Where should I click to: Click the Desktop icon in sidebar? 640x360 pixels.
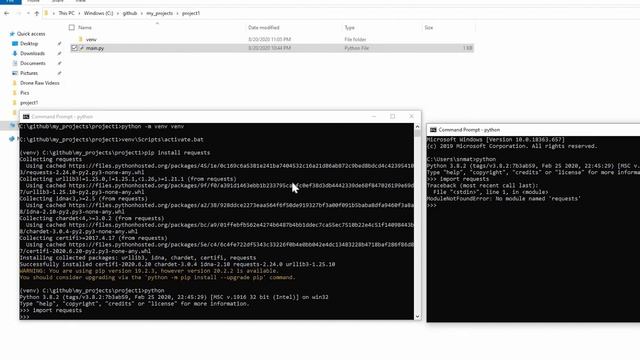pos(15,44)
